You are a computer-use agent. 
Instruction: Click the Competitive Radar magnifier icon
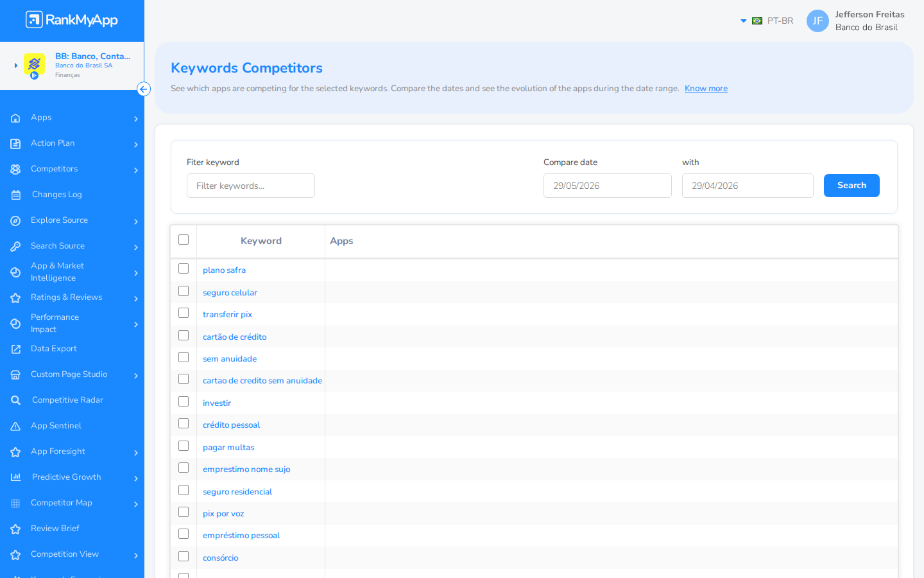pyautogui.click(x=15, y=401)
